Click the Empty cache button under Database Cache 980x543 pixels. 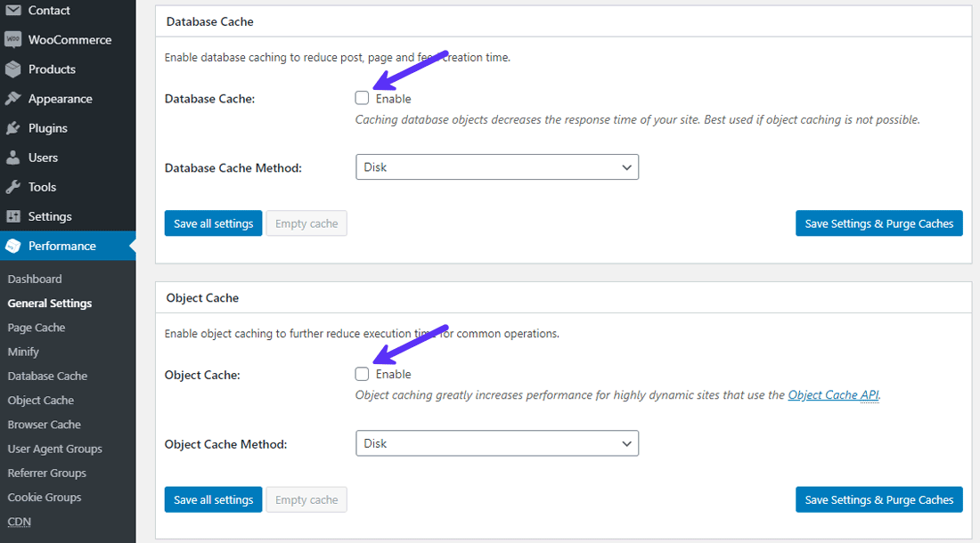pyautogui.click(x=306, y=223)
